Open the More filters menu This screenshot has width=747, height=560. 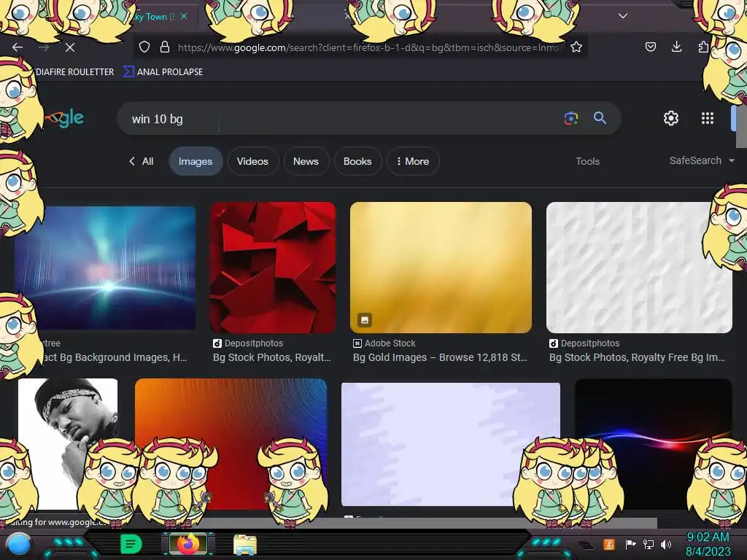pos(413,161)
